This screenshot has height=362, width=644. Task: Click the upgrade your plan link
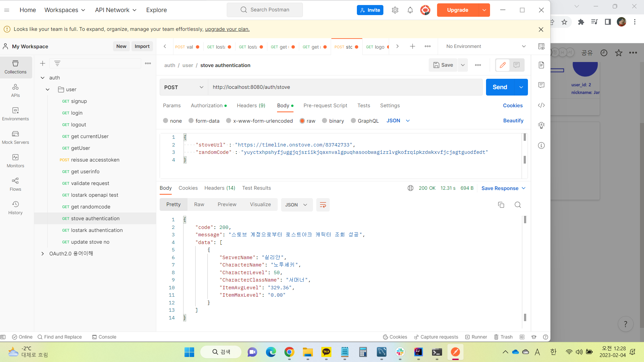point(227,29)
